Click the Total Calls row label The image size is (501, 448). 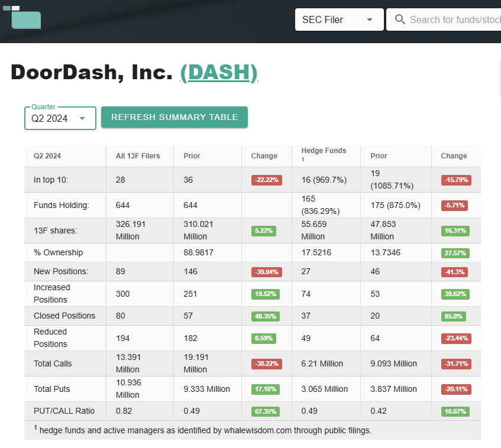[x=53, y=363]
